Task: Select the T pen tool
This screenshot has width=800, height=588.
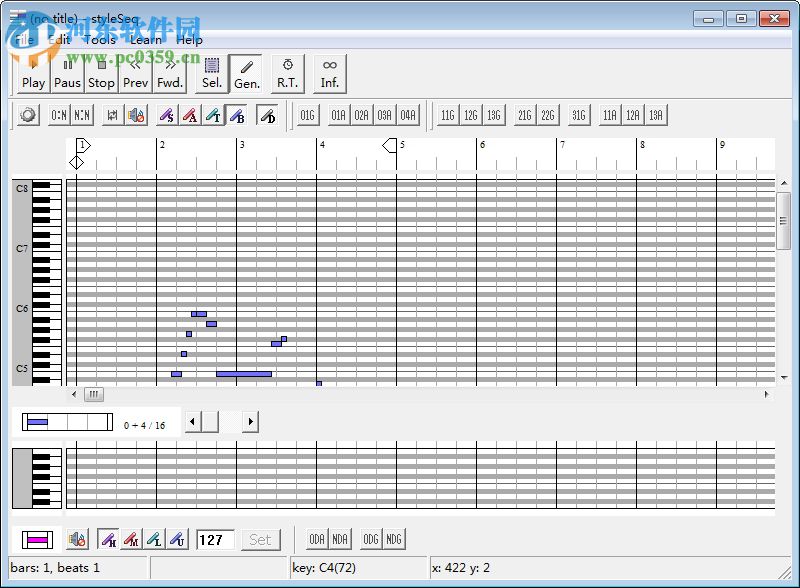Action: tap(214, 115)
